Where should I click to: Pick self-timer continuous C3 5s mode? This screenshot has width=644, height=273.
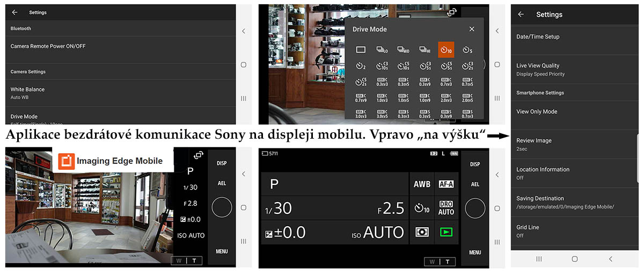coord(425,66)
